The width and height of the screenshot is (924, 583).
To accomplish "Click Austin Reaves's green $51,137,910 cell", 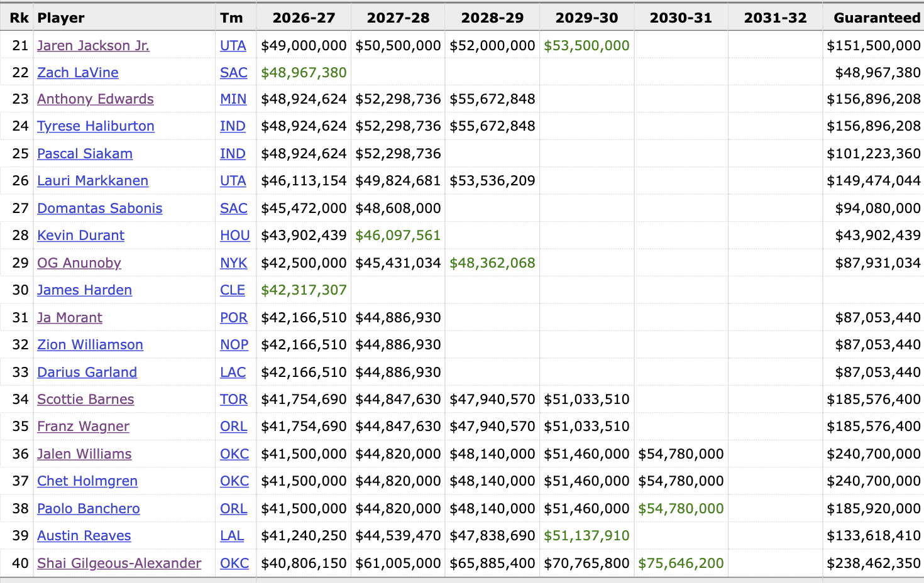I will (586, 535).
